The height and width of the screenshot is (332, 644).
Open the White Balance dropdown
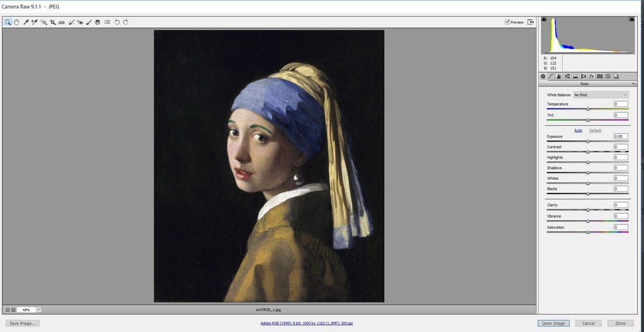point(601,95)
